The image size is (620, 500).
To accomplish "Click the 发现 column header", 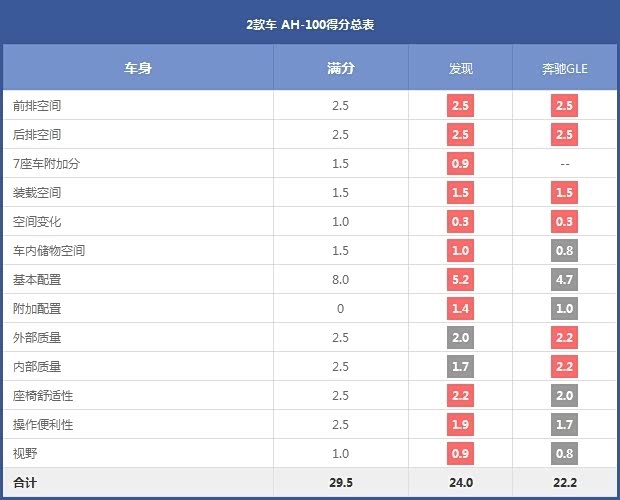I will (461, 68).
